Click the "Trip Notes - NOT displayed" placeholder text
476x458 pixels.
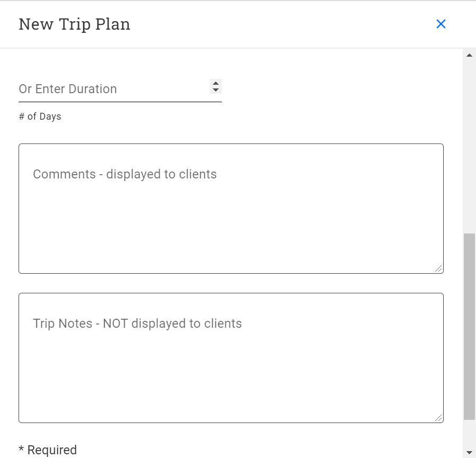click(x=137, y=324)
